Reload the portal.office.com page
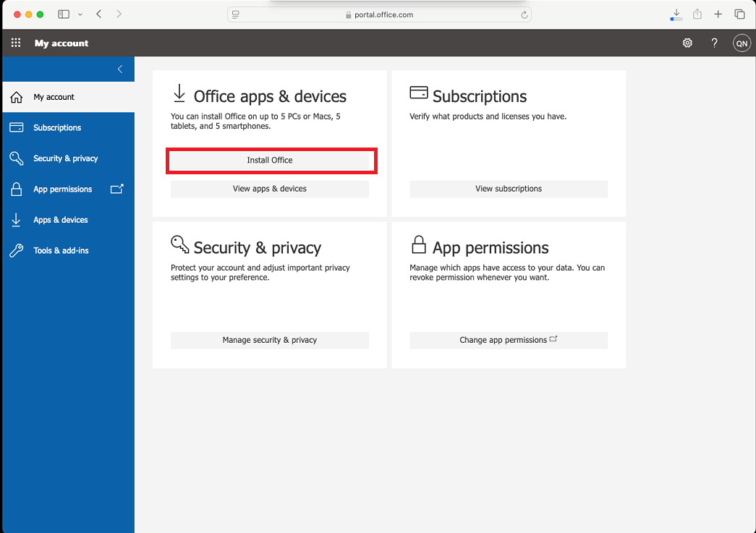Screen dimensions: 756x533 click(524, 14)
